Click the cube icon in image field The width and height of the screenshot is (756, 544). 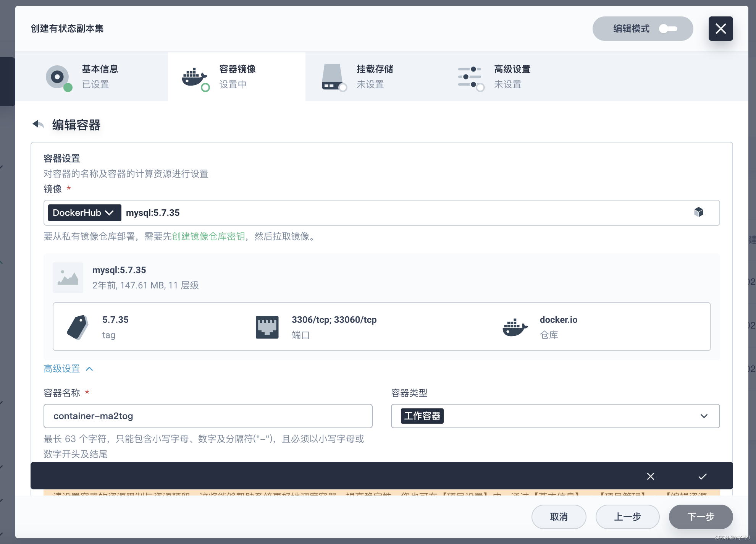(699, 212)
